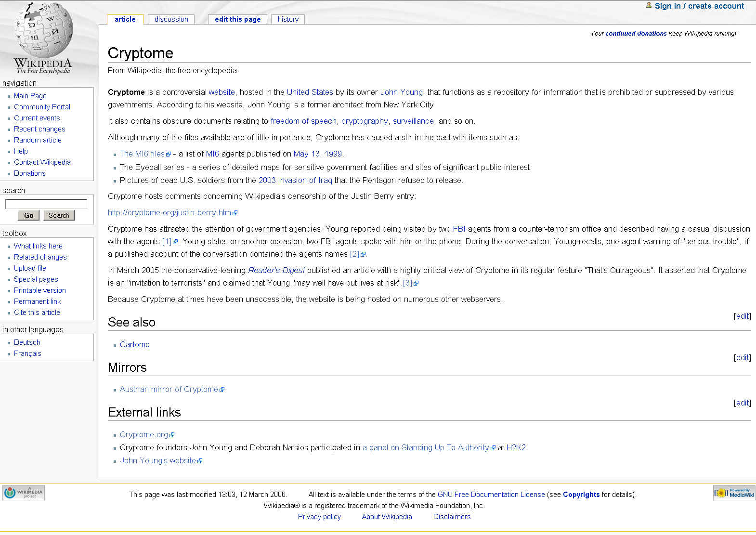Focus the Wikipedia search text box
The image size is (756, 535).
point(46,204)
